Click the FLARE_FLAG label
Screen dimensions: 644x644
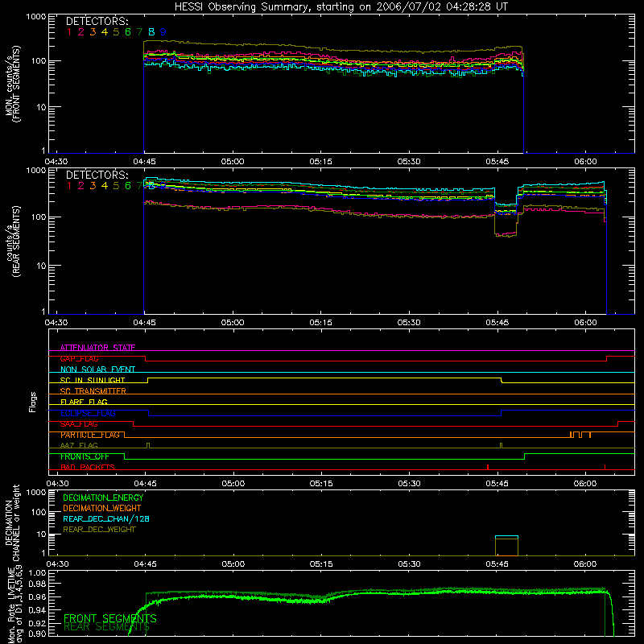point(84,402)
